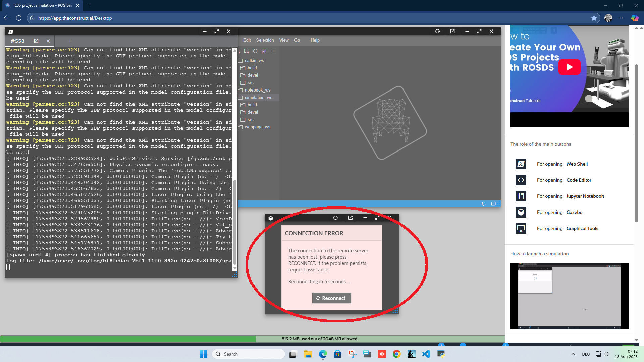
Task: Open Gazebo window in new tab icon
Action: [x=351, y=218]
